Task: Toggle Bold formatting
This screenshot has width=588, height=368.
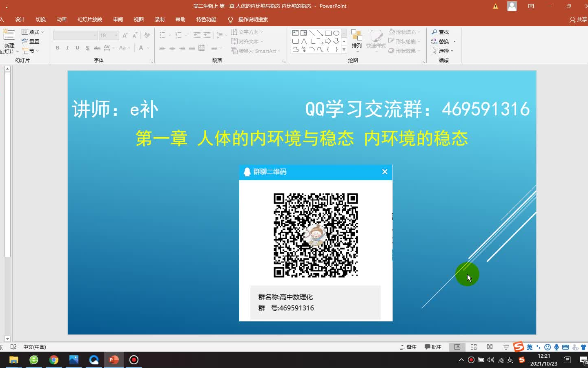Action: click(x=58, y=48)
